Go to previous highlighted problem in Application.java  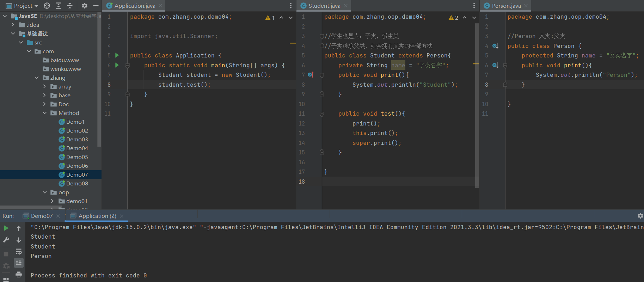[x=281, y=18]
